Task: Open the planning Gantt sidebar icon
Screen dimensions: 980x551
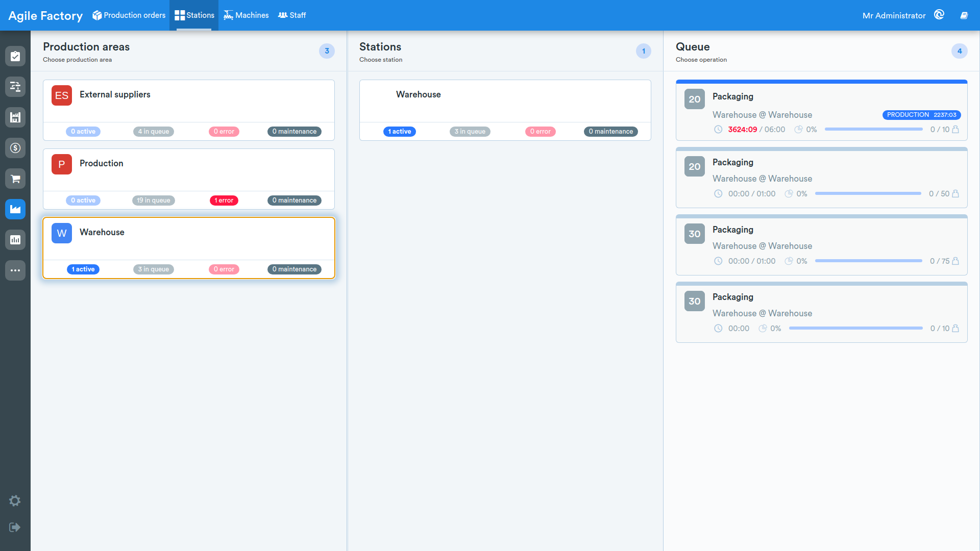Action: point(15,87)
